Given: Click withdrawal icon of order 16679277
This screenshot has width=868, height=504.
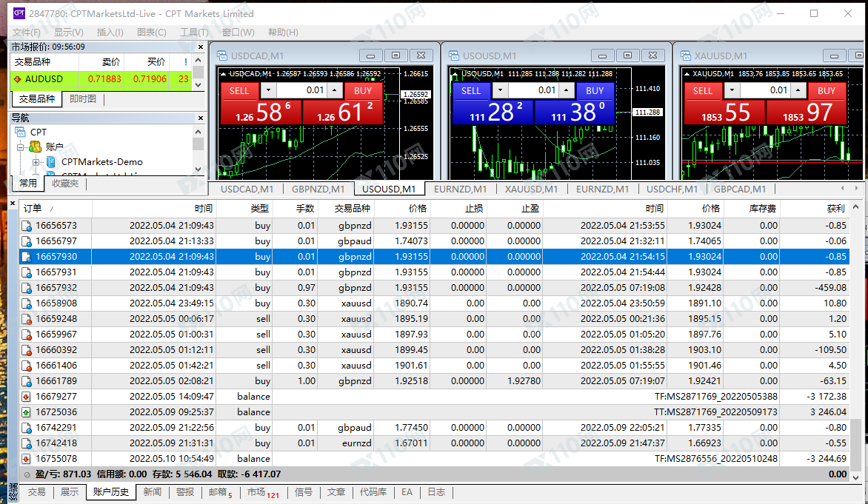Looking at the screenshot, I should click(27, 397).
